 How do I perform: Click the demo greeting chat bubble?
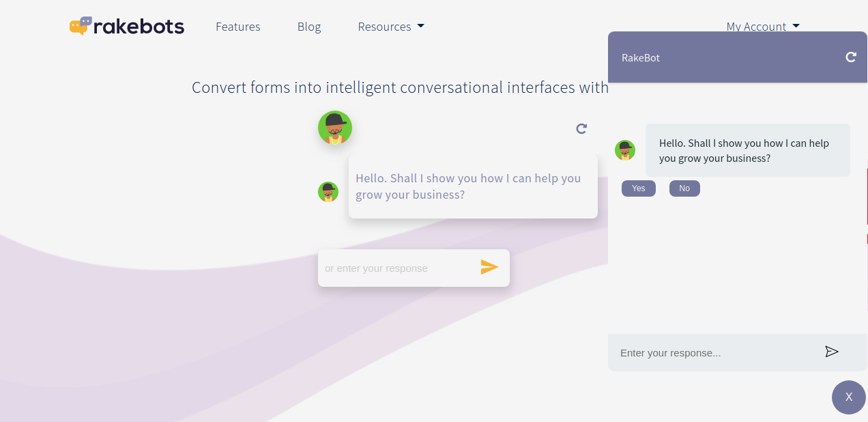(x=473, y=186)
